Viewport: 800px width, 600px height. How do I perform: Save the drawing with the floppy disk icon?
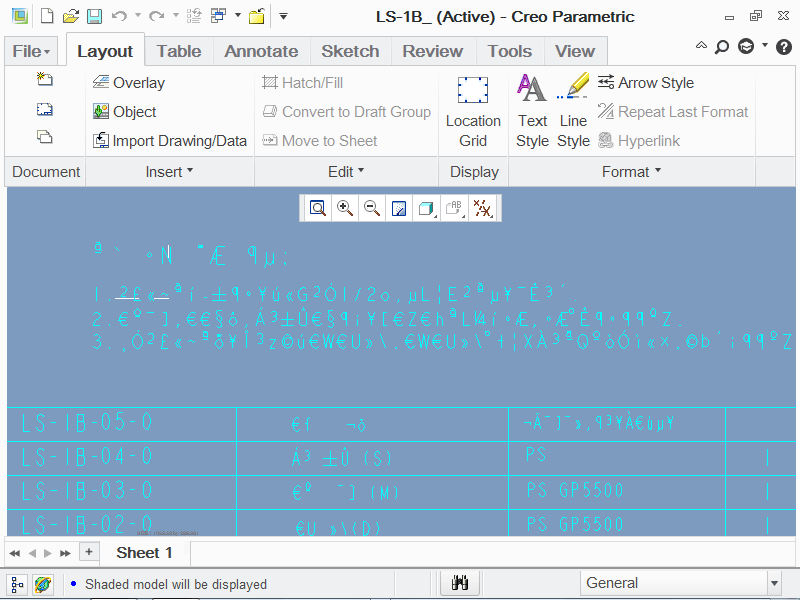[x=94, y=16]
